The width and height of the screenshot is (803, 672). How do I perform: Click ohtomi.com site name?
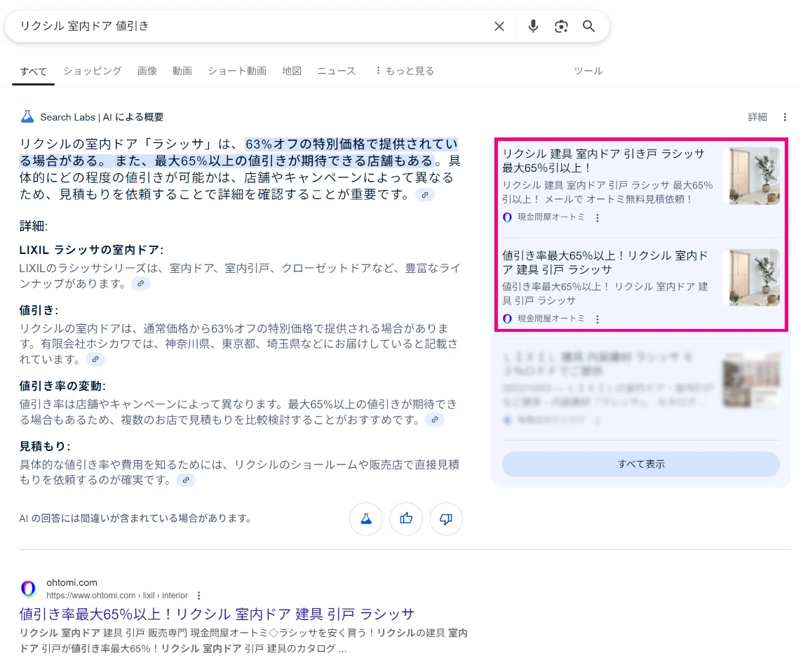pyautogui.click(x=72, y=582)
